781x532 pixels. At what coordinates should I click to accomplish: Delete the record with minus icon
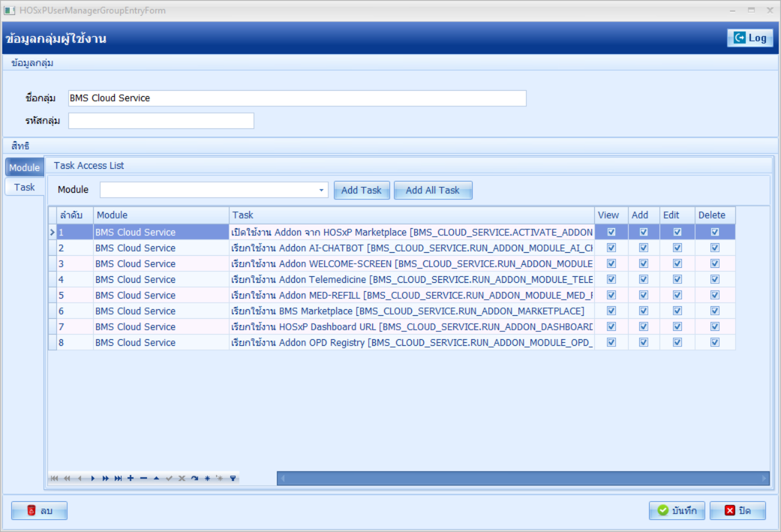tap(143, 479)
